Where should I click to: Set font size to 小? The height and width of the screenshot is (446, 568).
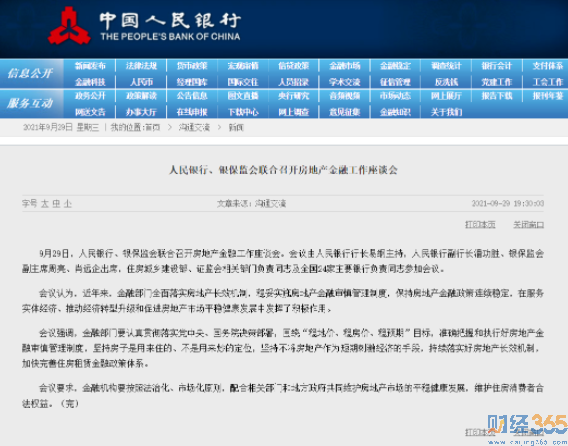67,204
